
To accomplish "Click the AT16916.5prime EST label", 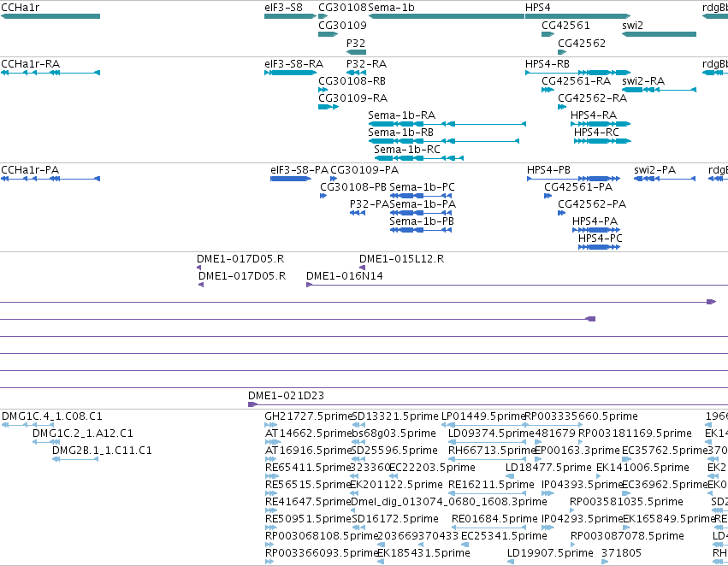I will [x=308, y=451].
